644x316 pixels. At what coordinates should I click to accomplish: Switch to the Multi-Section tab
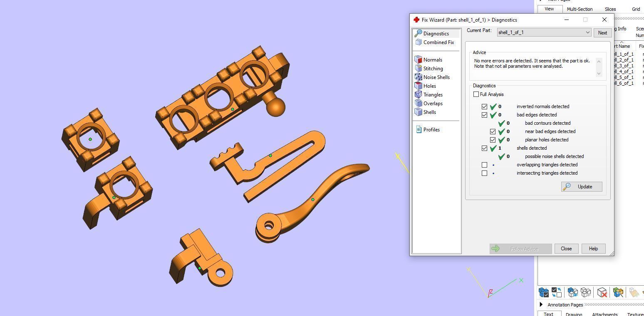tap(580, 9)
